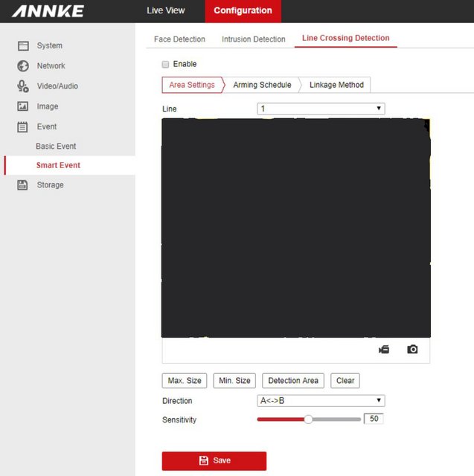474x476 pixels.
Task: Open the System menu label
Action: point(50,46)
